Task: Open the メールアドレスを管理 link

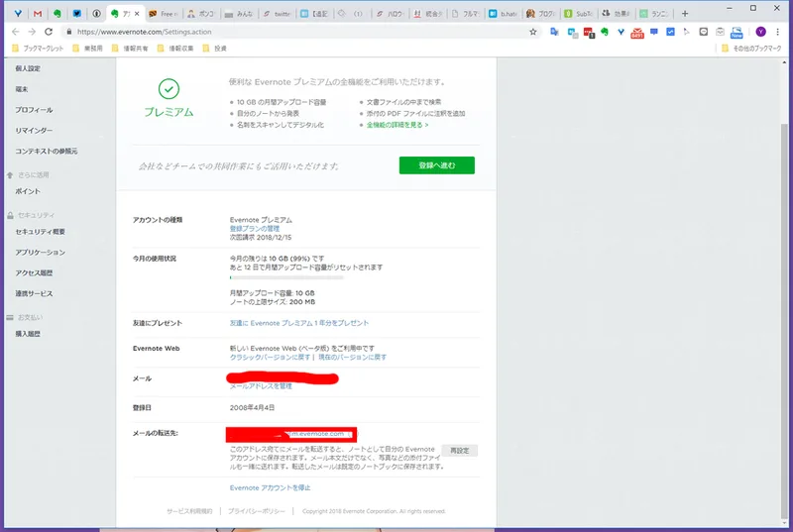Action: click(261, 386)
